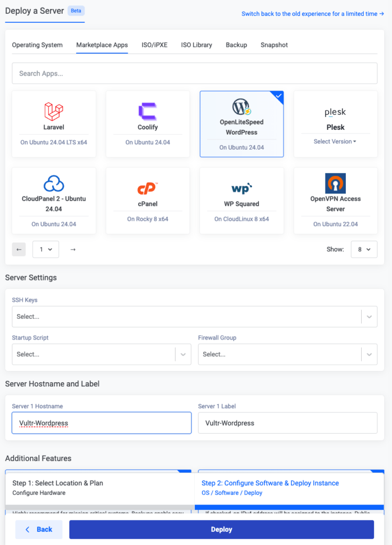
Task: Open Show items count dropdown
Action: click(x=364, y=249)
